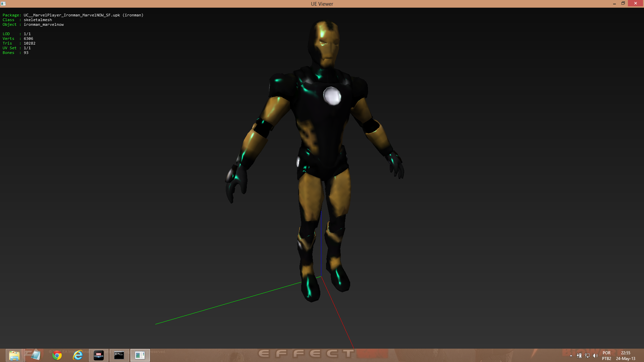Image resolution: width=644 pixels, height=362 pixels.
Task: Open the UE Viewer window system menu icon
Action: pyautogui.click(x=3, y=4)
